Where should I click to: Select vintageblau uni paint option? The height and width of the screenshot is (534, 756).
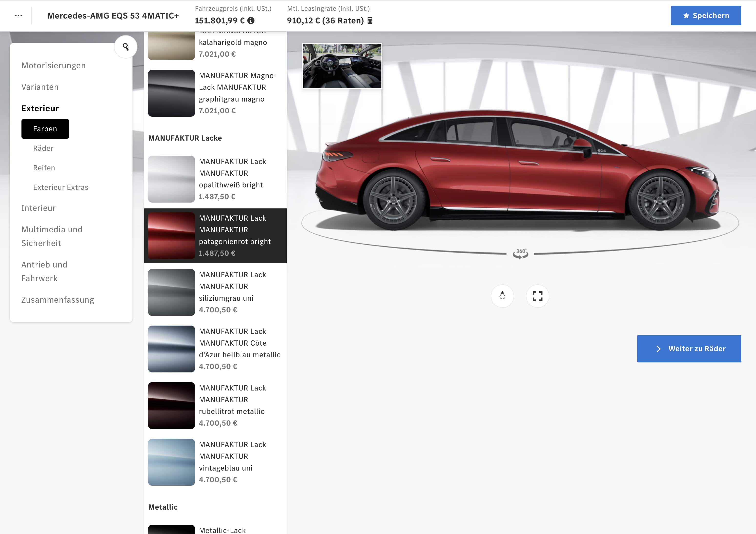click(171, 462)
